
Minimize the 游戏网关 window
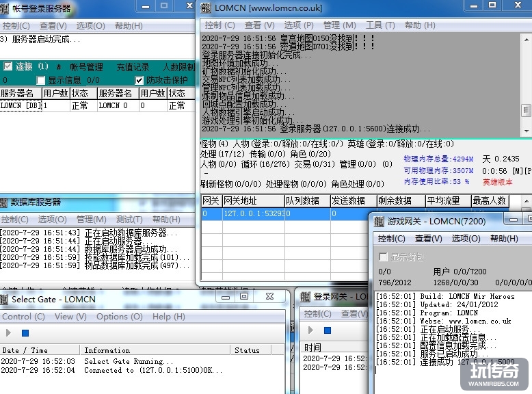(513, 220)
